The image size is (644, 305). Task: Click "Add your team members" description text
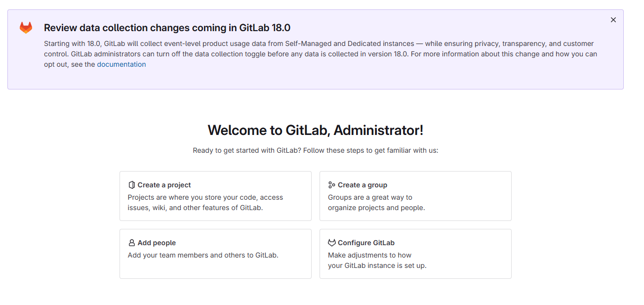click(203, 256)
